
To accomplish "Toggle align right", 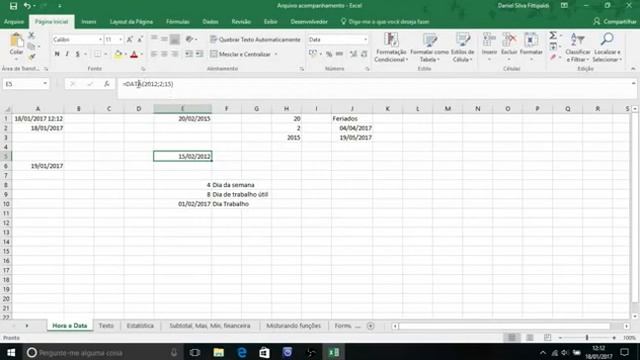I will click(x=175, y=54).
